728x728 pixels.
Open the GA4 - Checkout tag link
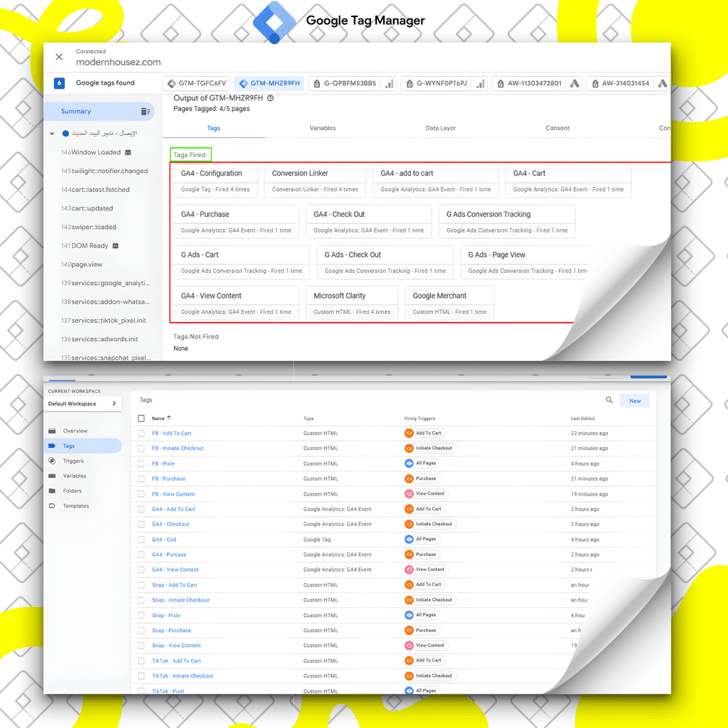pos(171,524)
